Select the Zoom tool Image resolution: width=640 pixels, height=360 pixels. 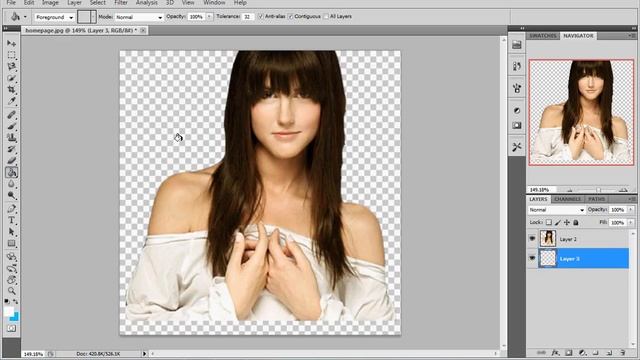[x=11, y=291]
